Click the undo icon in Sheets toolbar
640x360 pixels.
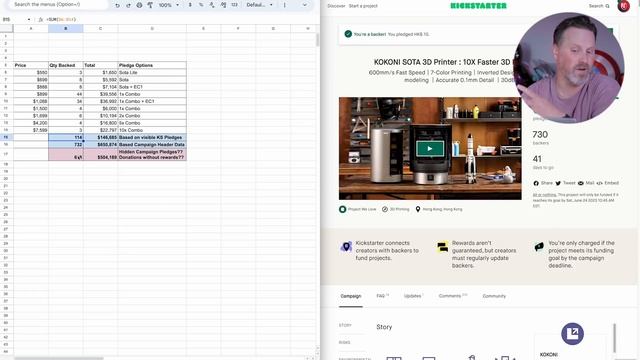117,5
